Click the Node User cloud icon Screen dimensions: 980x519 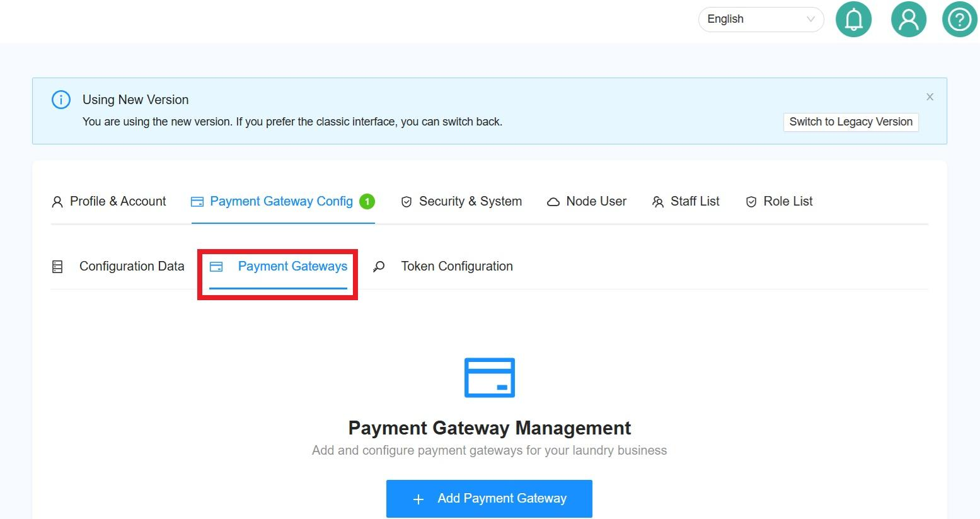[553, 202]
